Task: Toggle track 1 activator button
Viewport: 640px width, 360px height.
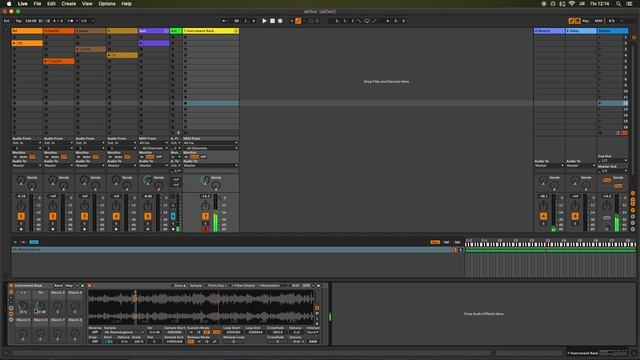Action: click(x=21, y=216)
